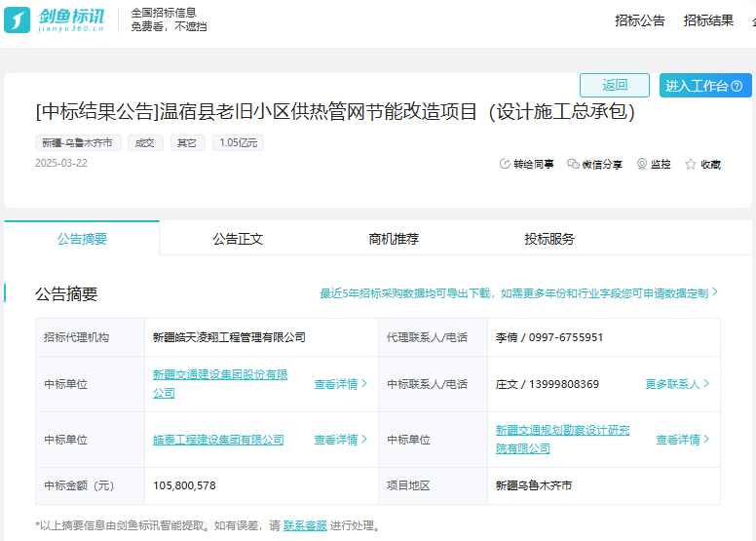Switch to the 商机推荐 tab
This screenshot has height=541, width=756.
tap(394, 239)
